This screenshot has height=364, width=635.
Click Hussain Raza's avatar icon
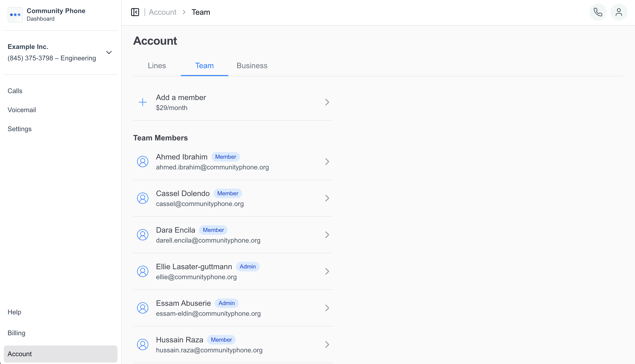click(x=143, y=344)
